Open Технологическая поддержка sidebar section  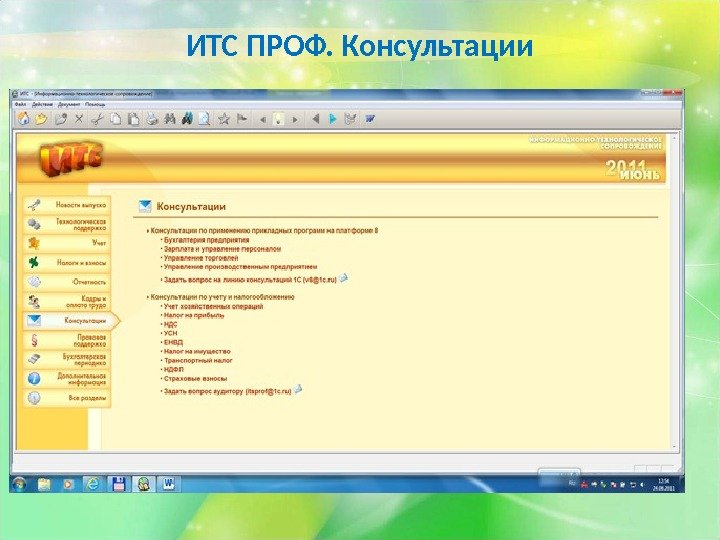click(x=67, y=224)
